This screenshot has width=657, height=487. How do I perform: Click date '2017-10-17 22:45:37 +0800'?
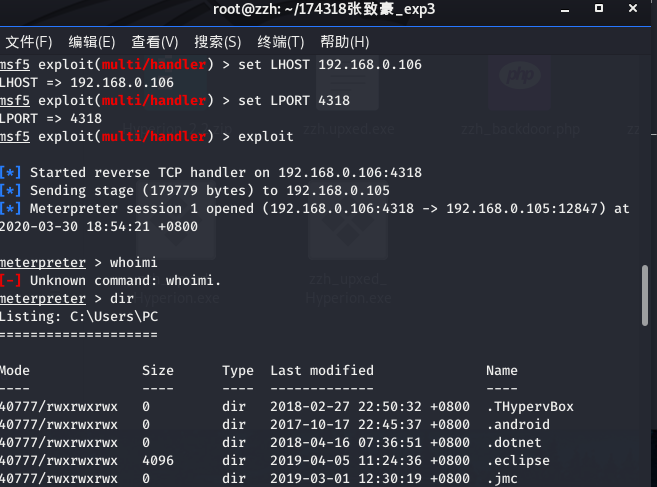(370, 425)
